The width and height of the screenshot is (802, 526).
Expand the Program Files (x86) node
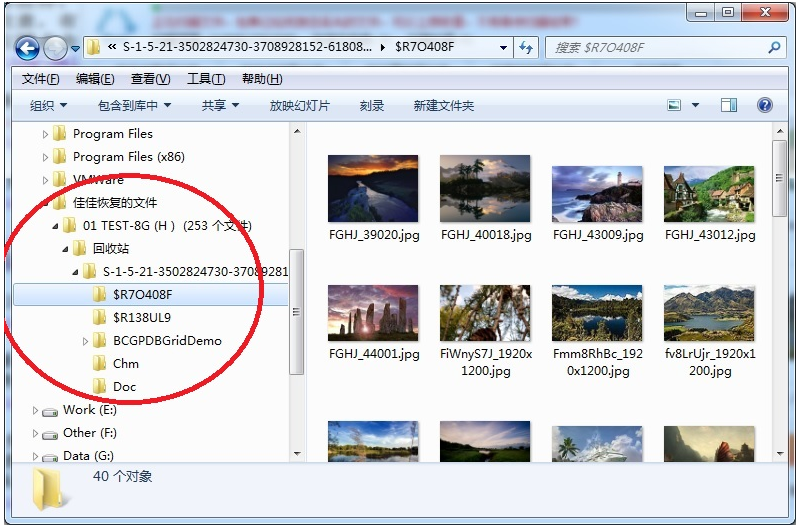point(45,157)
